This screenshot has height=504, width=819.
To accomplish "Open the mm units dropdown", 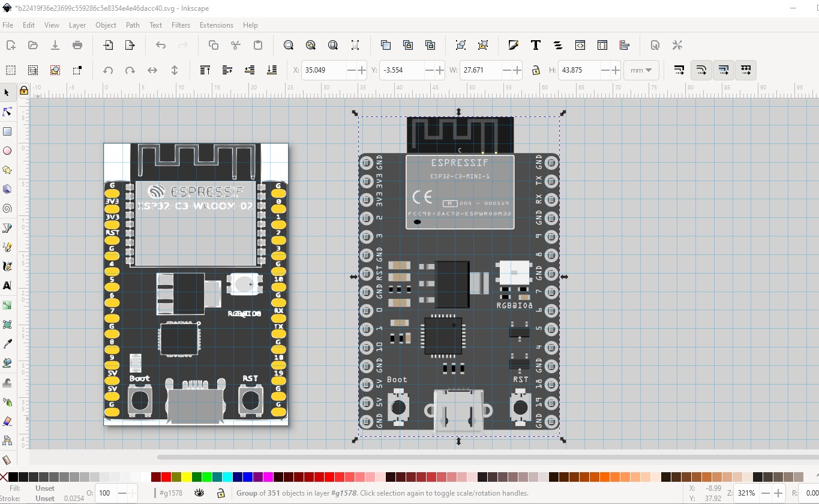I will 641,70.
